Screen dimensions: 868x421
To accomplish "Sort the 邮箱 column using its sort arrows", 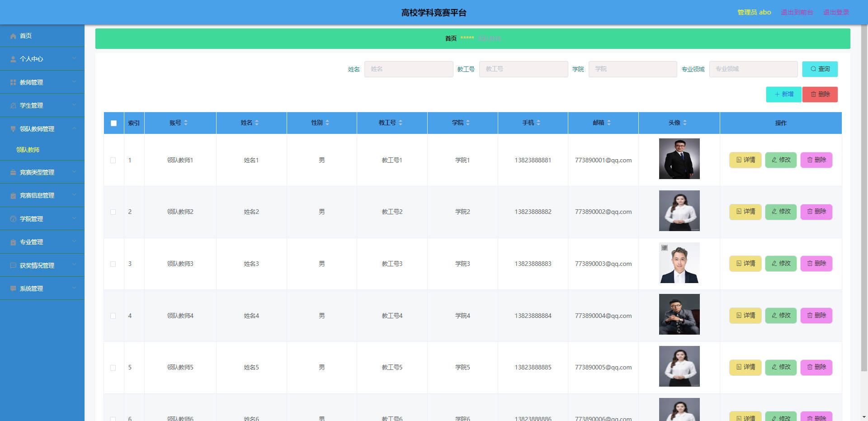I will pos(609,123).
